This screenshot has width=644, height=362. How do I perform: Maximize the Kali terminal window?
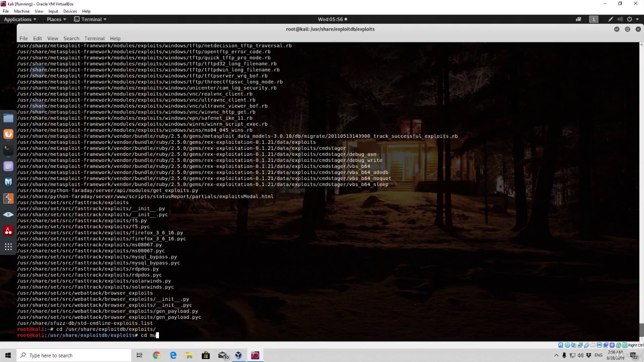tap(627, 29)
